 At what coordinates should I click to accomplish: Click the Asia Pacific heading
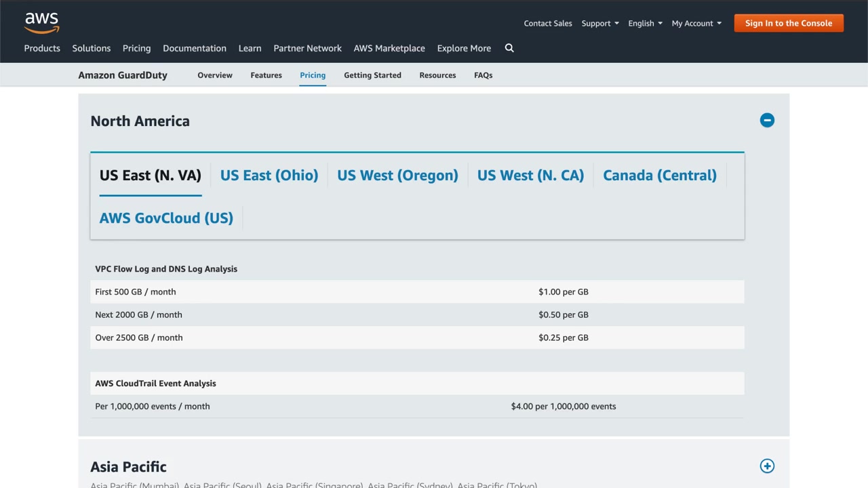[x=128, y=467]
